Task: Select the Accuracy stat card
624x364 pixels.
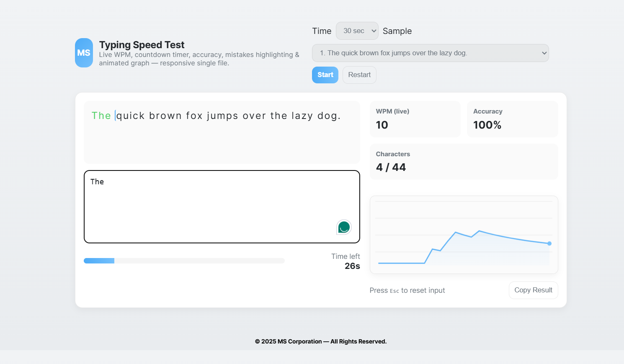Action: [512, 119]
